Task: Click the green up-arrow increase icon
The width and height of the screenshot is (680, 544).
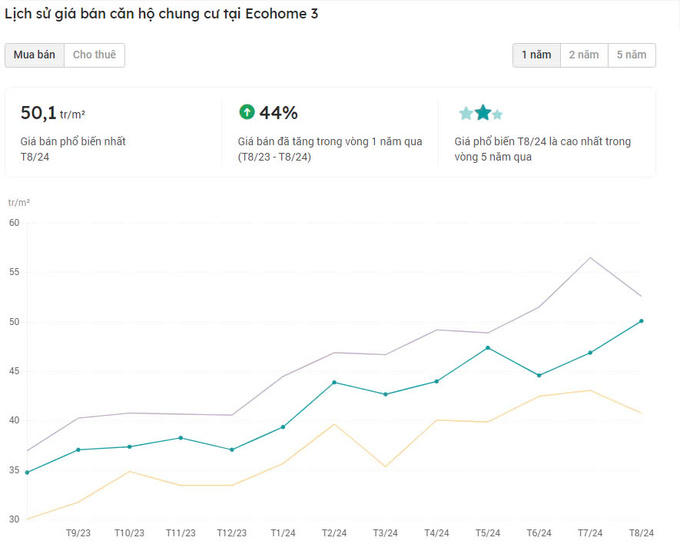Action: pos(247,112)
